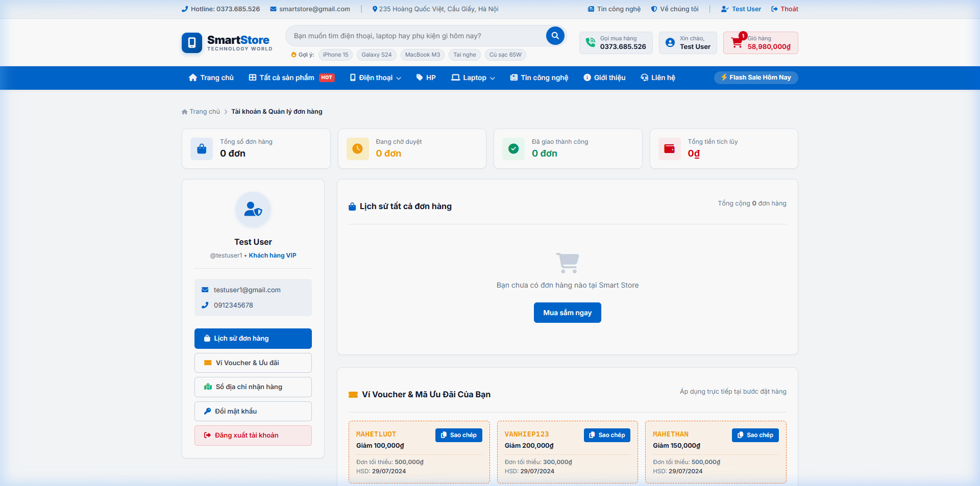
Task: Click the empty cart icon in order history
Action: point(568,263)
